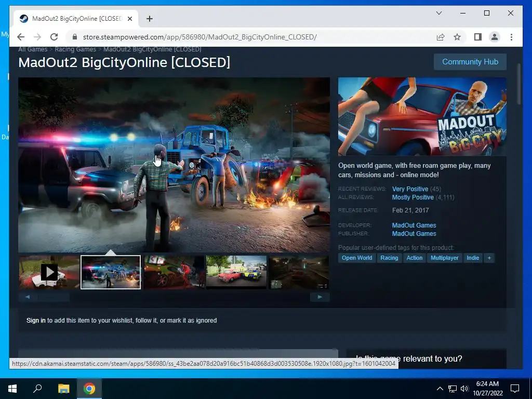The width and height of the screenshot is (532, 399).
Task: Click the page vertical scrollbar
Action: (518, 84)
